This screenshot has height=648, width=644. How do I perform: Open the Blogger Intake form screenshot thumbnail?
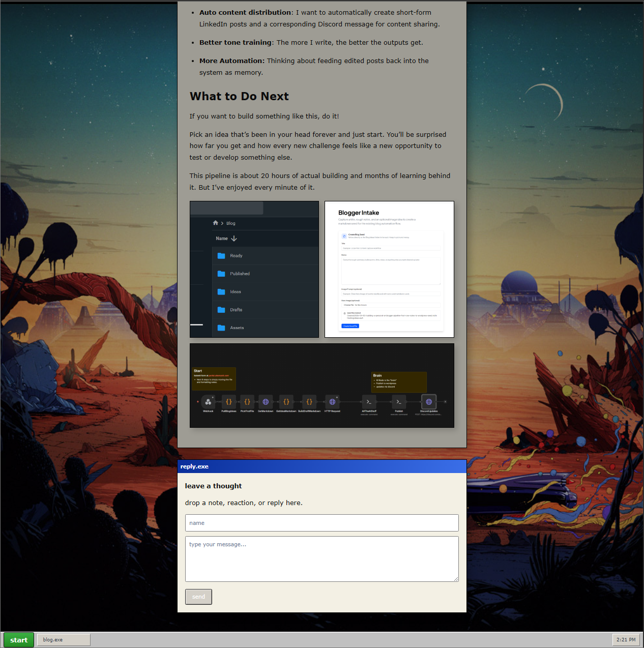(x=389, y=269)
